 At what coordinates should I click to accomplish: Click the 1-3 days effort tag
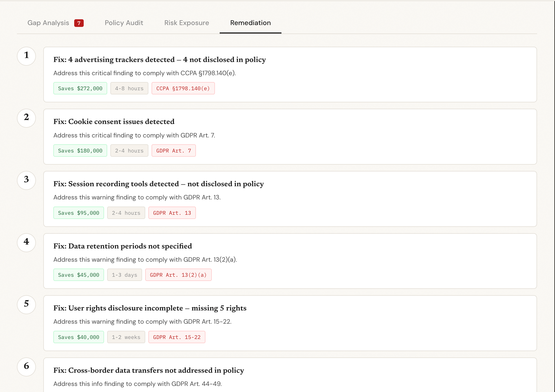[124, 275]
